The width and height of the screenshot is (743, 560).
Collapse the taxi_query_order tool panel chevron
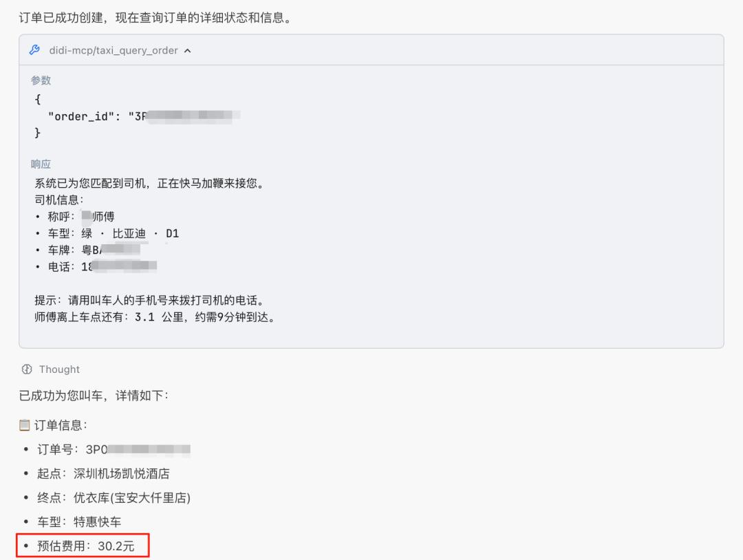pyautogui.click(x=188, y=51)
